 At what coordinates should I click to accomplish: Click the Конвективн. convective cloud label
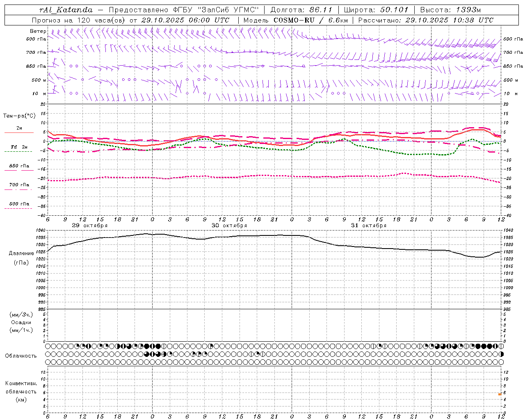(x=21, y=383)
